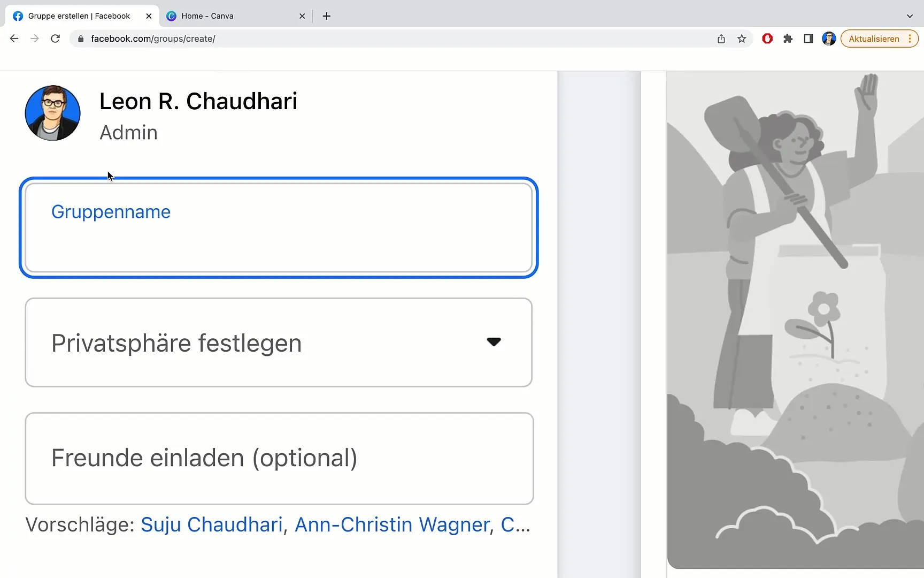Click the Freunde einladen (optional) field
This screenshot has width=924, height=578.
pos(279,458)
